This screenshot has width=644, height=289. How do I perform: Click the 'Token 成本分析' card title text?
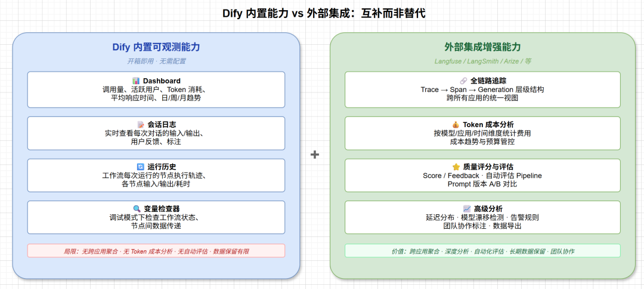point(488,125)
